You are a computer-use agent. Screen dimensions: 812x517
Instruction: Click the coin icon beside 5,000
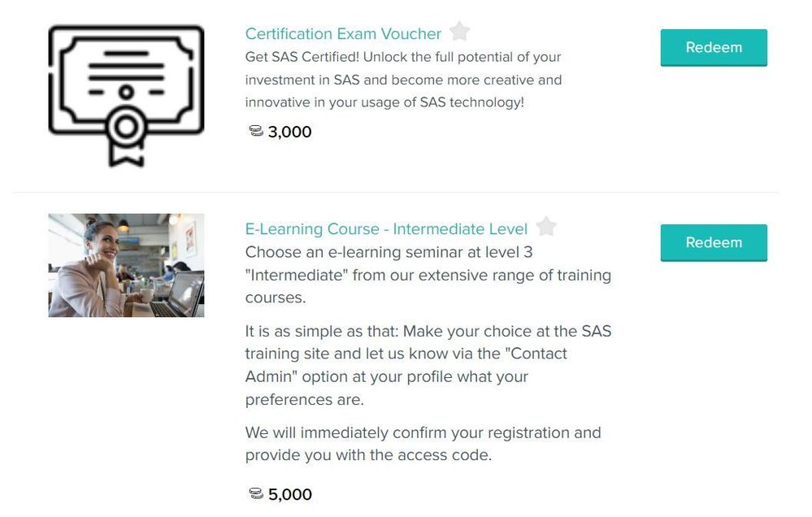pos(256,493)
